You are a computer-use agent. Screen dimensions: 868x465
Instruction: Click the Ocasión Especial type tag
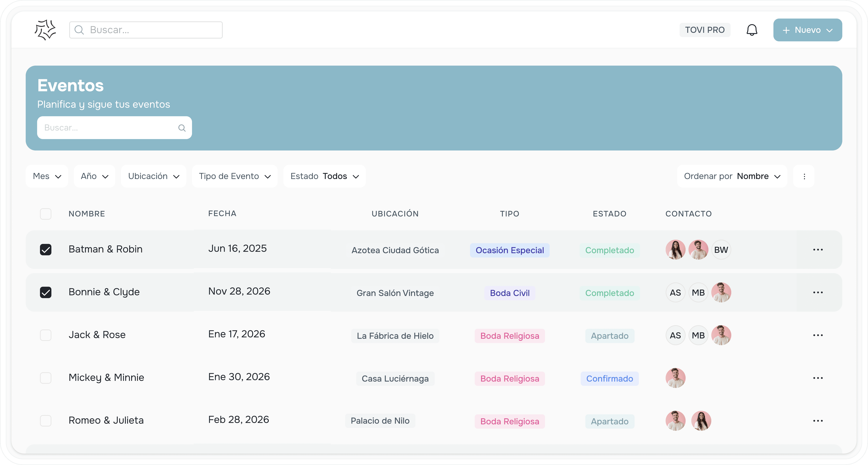[x=509, y=251]
